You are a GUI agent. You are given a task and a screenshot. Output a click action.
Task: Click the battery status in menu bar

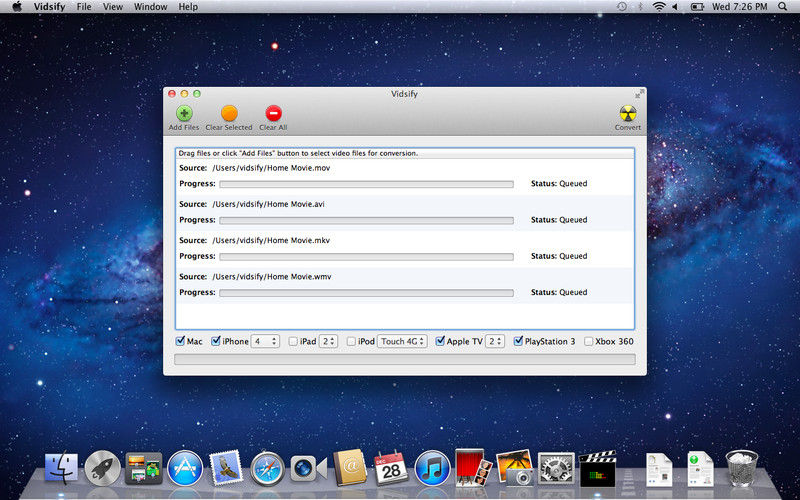tap(697, 7)
